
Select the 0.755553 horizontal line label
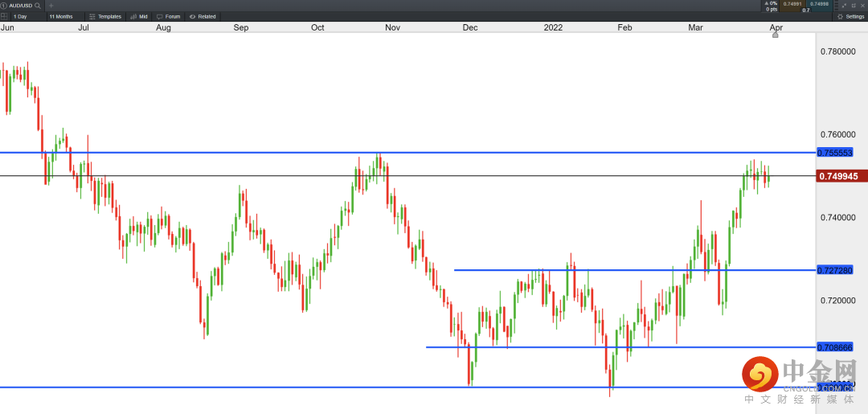click(835, 152)
